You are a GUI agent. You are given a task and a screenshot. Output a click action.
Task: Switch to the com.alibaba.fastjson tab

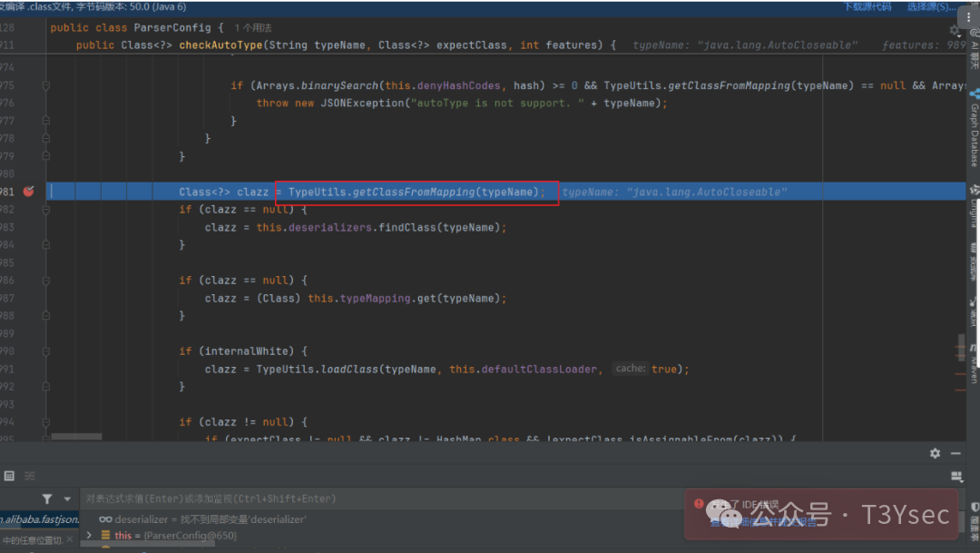click(x=36, y=520)
